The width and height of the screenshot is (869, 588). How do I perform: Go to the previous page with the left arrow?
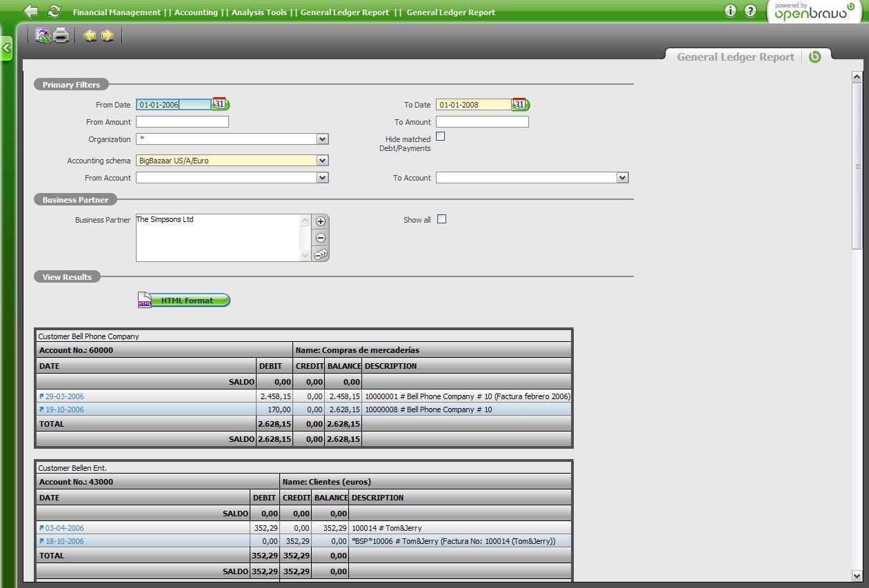[90, 35]
